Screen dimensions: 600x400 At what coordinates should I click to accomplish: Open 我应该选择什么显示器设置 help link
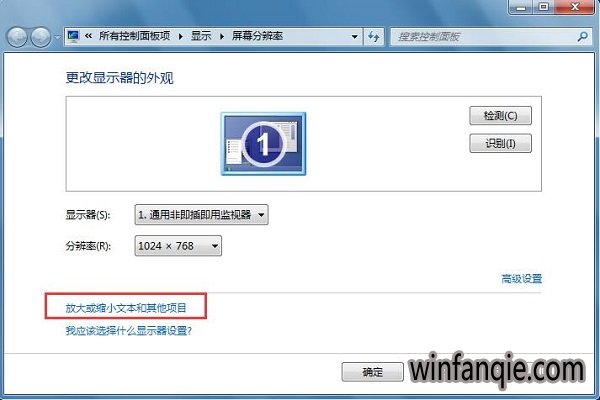[129, 330]
